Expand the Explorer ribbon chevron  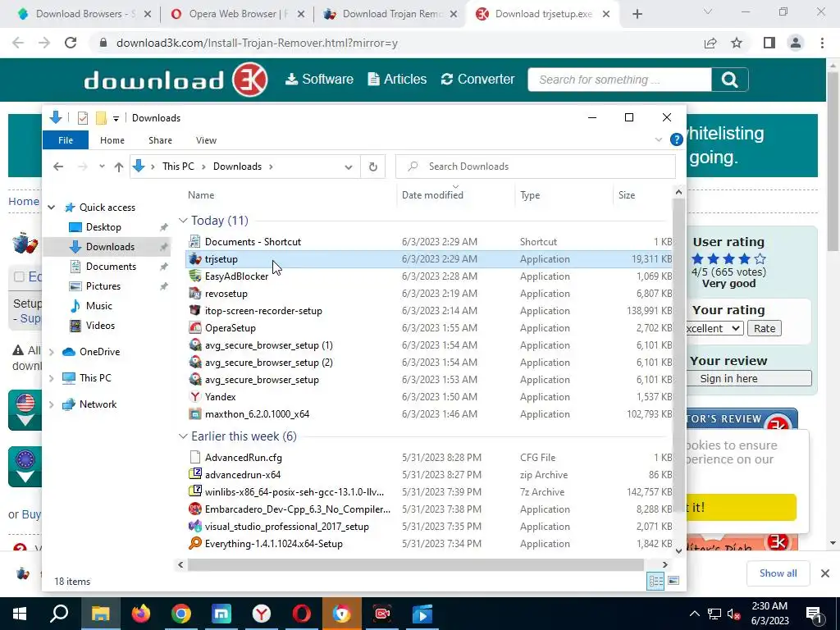click(x=659, y=139)
